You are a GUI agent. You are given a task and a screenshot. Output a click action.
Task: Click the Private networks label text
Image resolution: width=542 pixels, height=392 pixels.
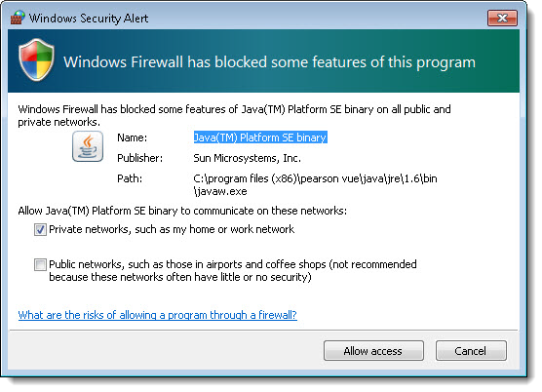[x=172, y=229]
